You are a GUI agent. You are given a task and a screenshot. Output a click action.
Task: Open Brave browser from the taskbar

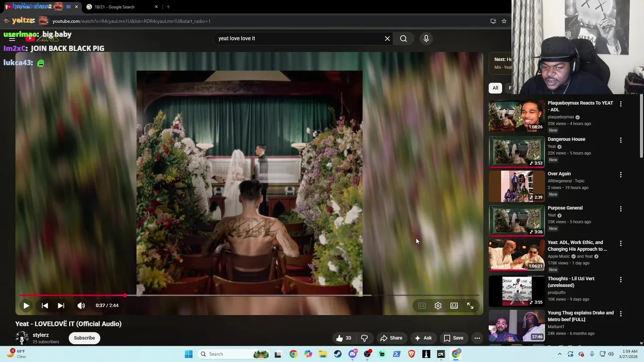[412, 354]
